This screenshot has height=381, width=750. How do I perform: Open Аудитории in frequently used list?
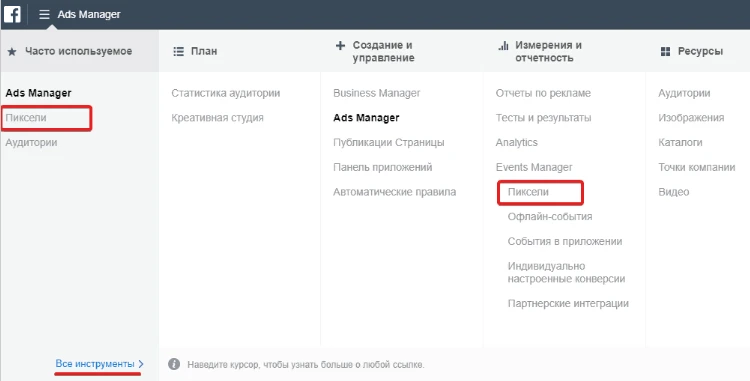tap(31, 142)
